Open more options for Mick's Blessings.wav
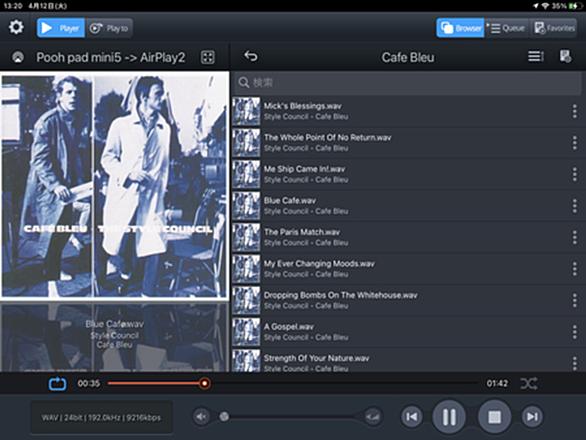 click(x=574, y=111)
